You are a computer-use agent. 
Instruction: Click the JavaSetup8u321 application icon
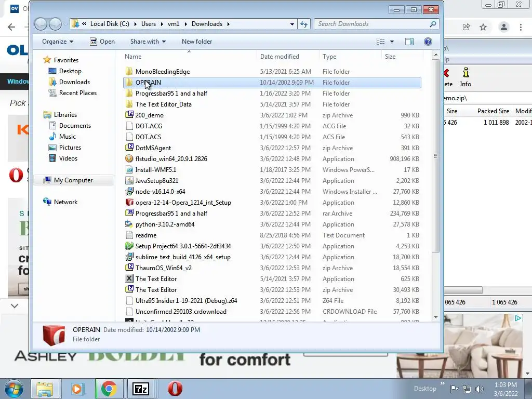pyautogui.click(x=129, y=180)
